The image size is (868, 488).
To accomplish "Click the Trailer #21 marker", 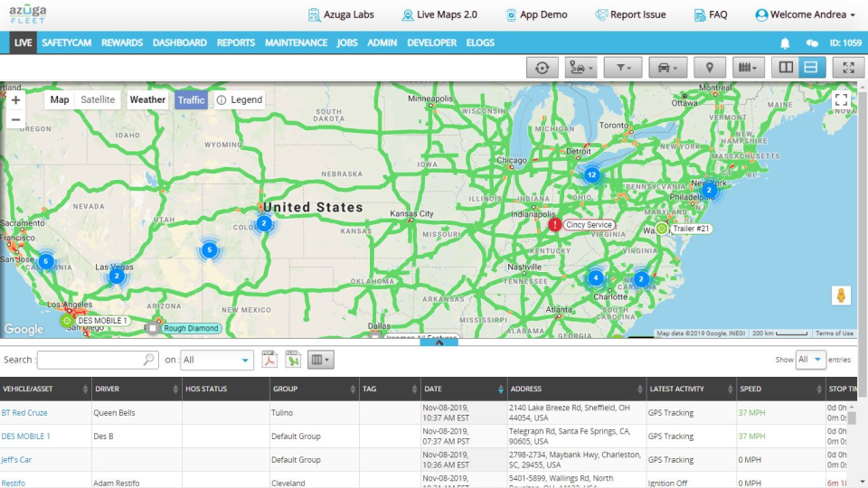I will click(x=662, y=229).
